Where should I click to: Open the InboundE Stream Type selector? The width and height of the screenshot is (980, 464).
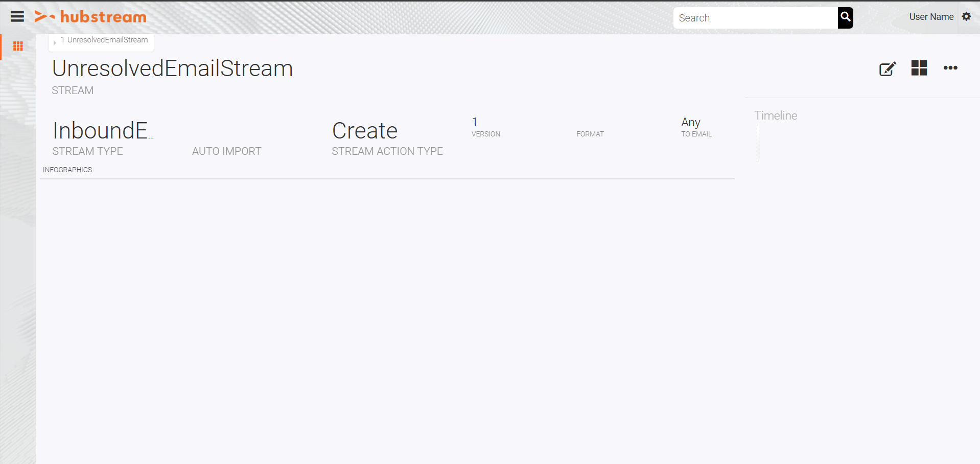pyautogui.click(x=102, y=130)
